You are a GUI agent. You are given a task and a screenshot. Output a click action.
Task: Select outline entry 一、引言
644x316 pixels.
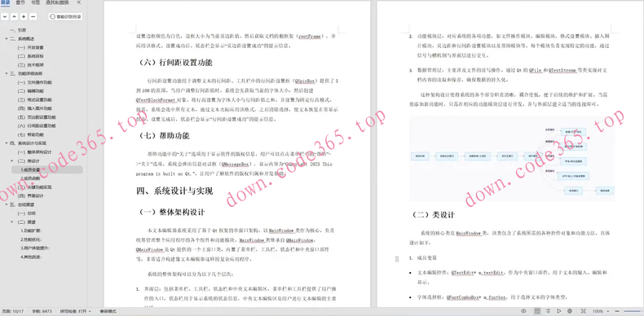[x=18, y=30]
